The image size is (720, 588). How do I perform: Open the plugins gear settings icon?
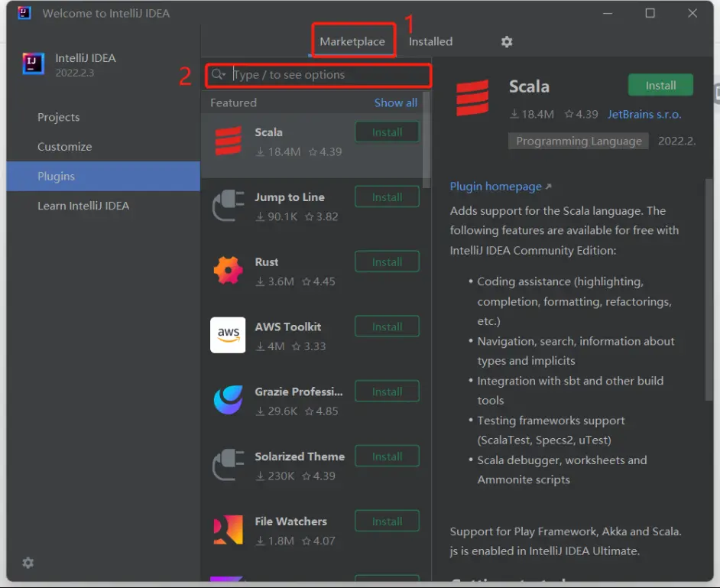(507, 42)
